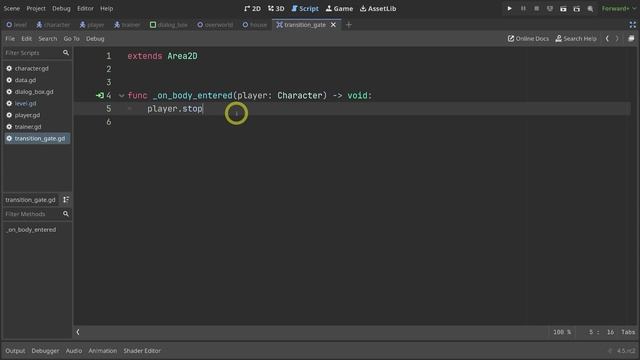Switch to the player scene tab
This screenshot has width=640, height=360.
[x=92, y=24]
